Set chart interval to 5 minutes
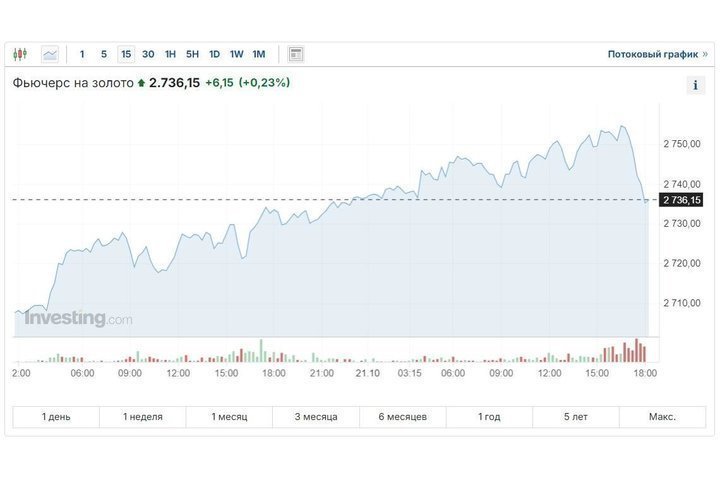The image size is (720, 480). coord(104,54)
